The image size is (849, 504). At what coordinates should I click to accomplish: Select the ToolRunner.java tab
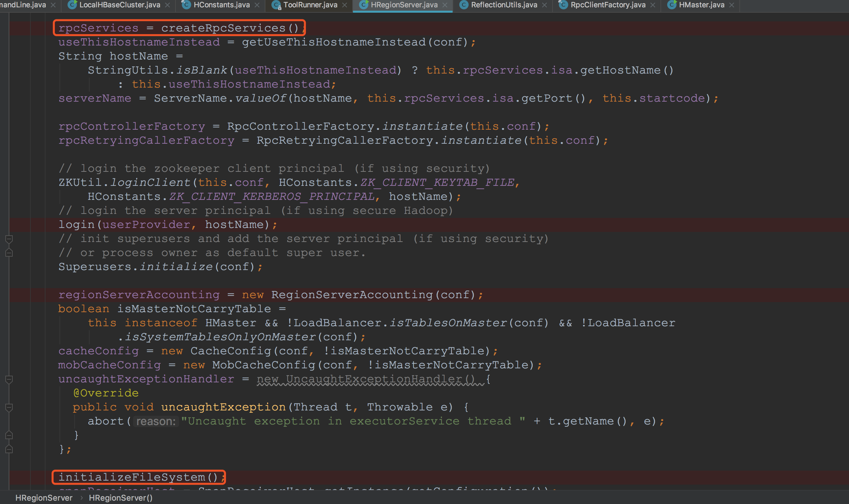click(311, 5)
